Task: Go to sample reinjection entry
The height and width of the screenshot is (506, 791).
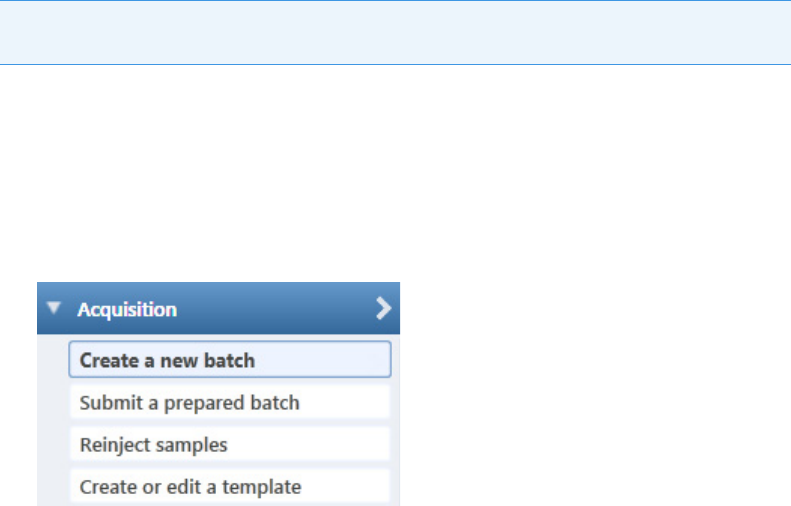Action: pyautogui.click(x=230, y=444)
